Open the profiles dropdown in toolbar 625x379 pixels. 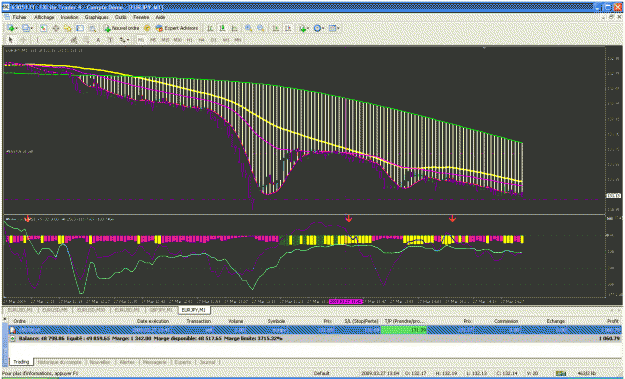coord(31,28)
